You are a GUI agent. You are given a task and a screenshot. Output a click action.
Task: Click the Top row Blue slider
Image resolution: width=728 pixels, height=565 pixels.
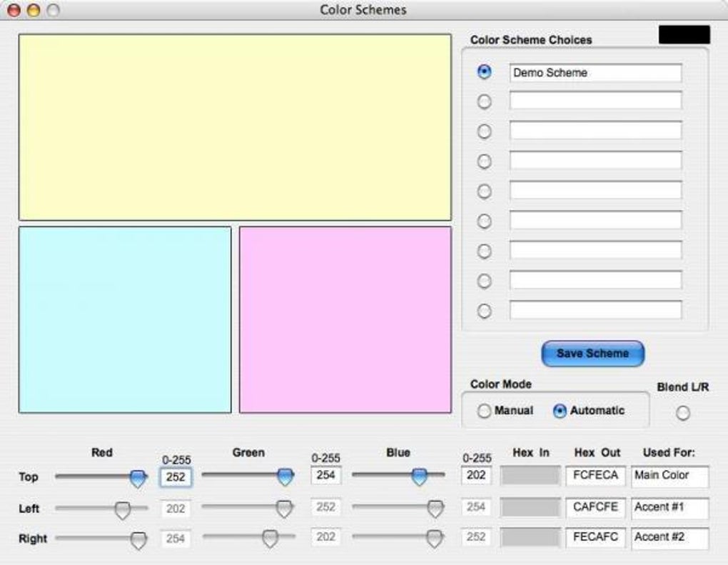[x=420, y=476]
